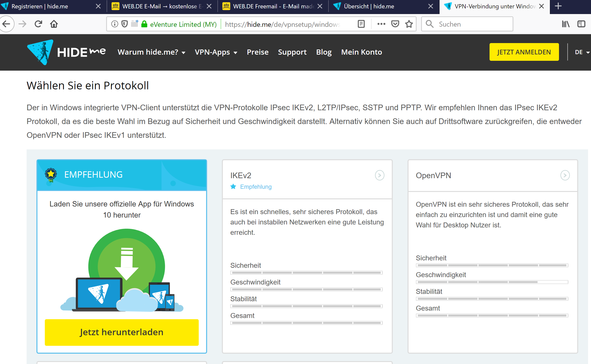Open the Preise menu item
The image size is (591, 364).
tap(258, 52)
